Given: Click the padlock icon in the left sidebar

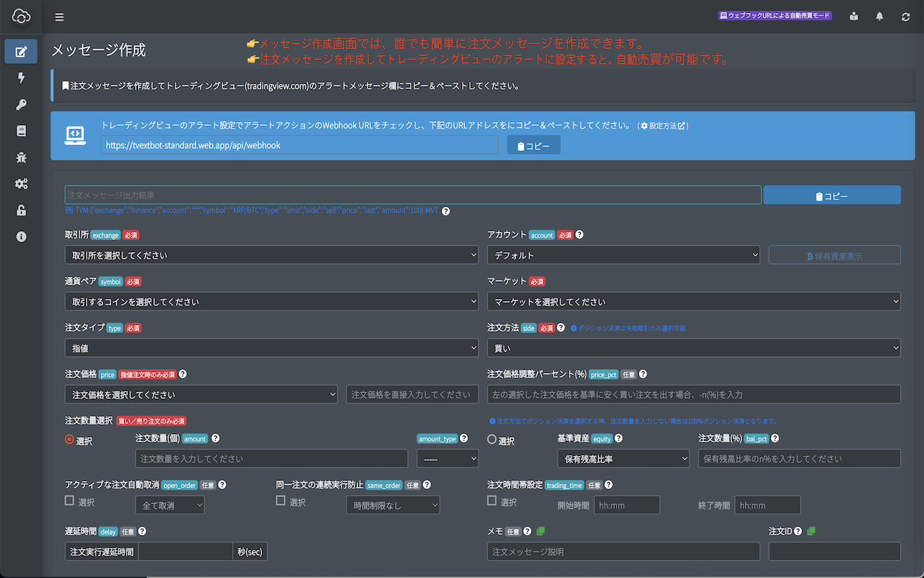Looking at the screenshot, I should 21,210.
